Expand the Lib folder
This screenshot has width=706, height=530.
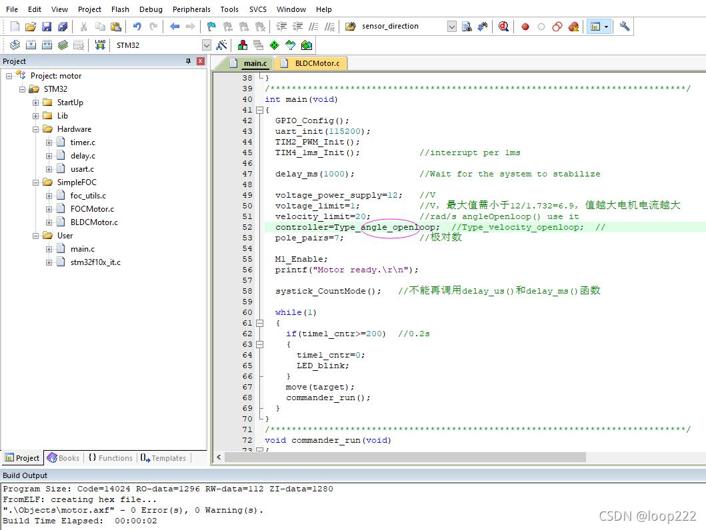click(36, 116)
